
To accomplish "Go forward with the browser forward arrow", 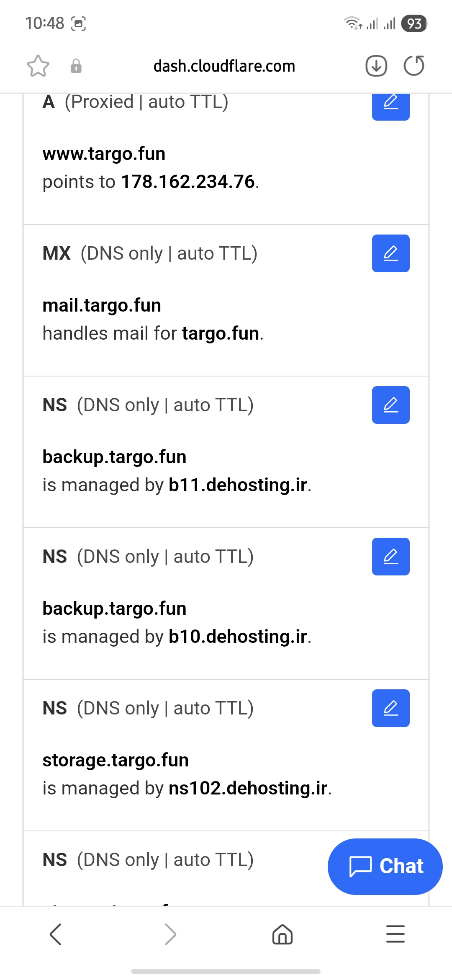I will pos(170,934).
